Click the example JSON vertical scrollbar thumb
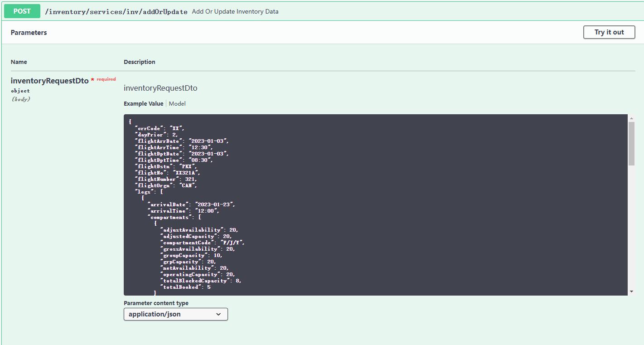Image resolution: width=644 pixels, height=345 pixels. tap(631, 143)
